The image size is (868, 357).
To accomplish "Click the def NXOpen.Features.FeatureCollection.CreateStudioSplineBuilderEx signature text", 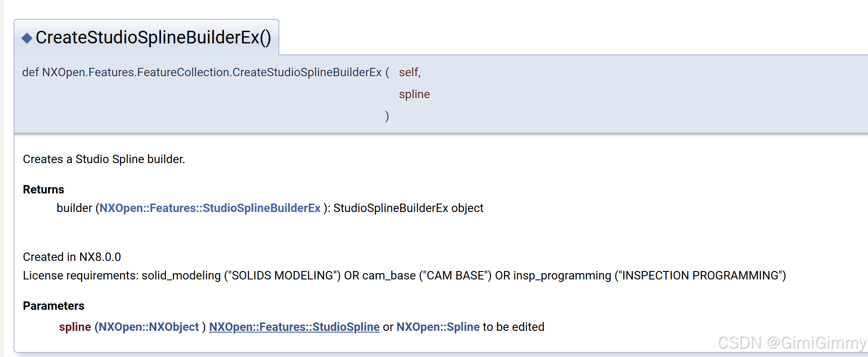I will coord(202,72).
